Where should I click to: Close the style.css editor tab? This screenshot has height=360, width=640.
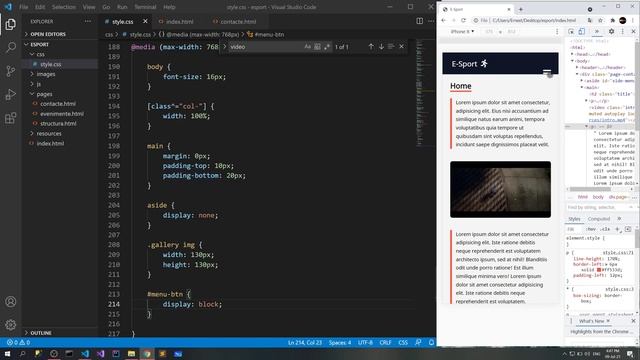[145, 21]
